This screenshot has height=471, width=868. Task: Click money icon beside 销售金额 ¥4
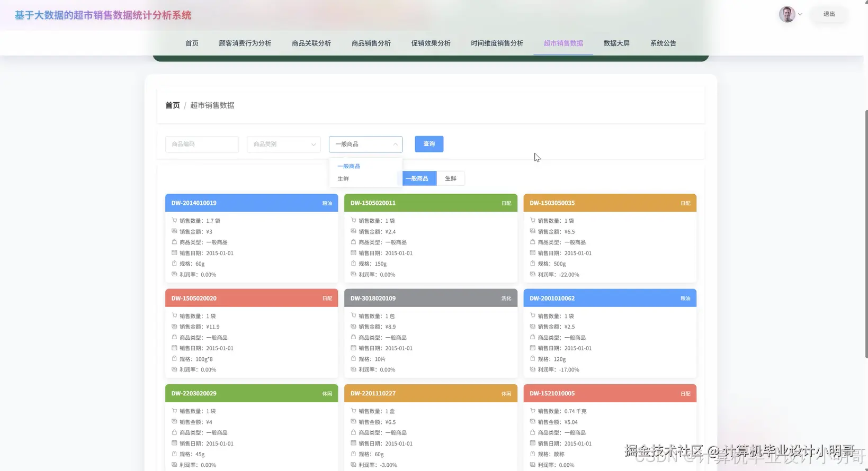click(174, 422)
